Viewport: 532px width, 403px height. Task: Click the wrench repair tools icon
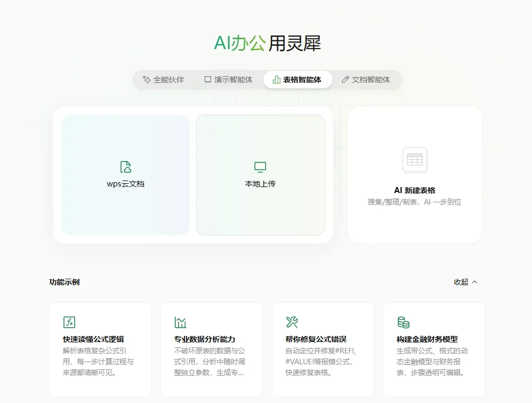pos(292,322)
